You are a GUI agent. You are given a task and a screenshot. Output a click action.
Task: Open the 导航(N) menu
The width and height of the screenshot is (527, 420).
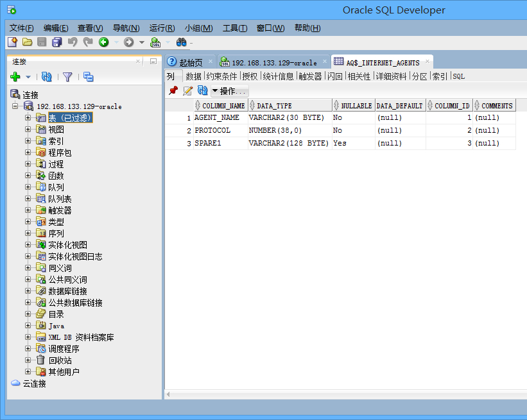(126, 28)
